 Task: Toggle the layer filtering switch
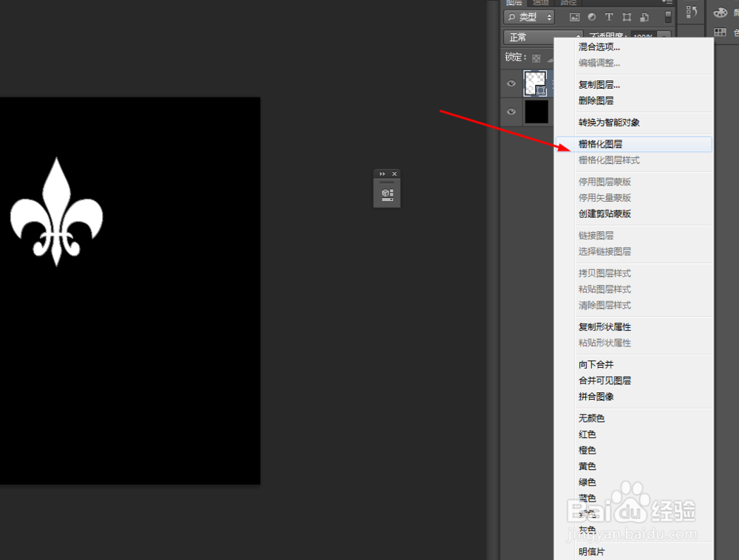[667, 17]
